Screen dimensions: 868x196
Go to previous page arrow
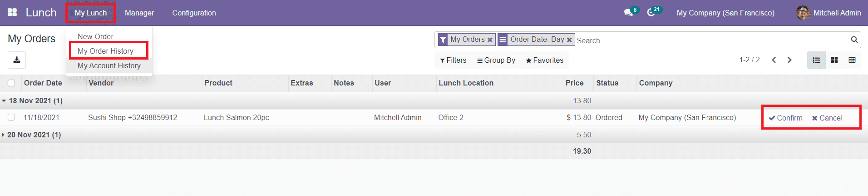pos(774,60)
